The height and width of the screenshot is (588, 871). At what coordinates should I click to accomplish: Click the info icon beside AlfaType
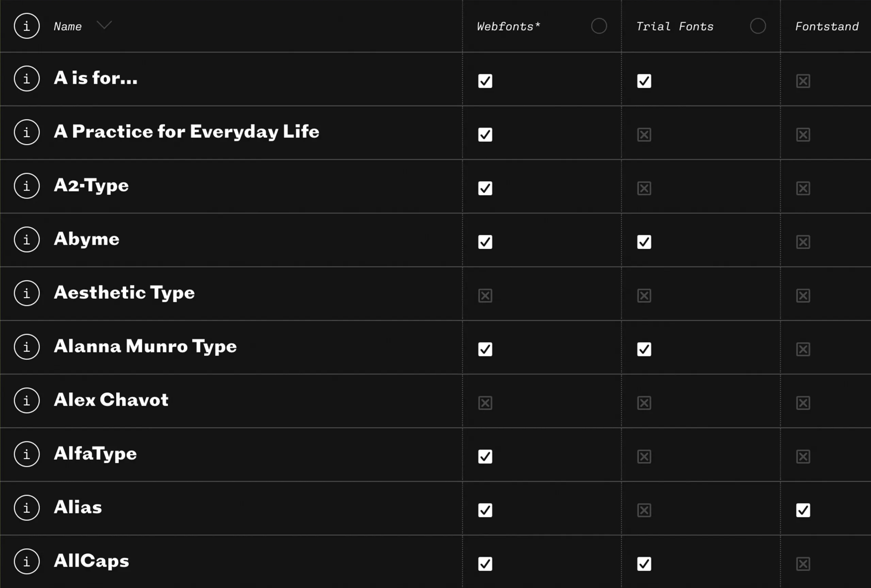27,454
